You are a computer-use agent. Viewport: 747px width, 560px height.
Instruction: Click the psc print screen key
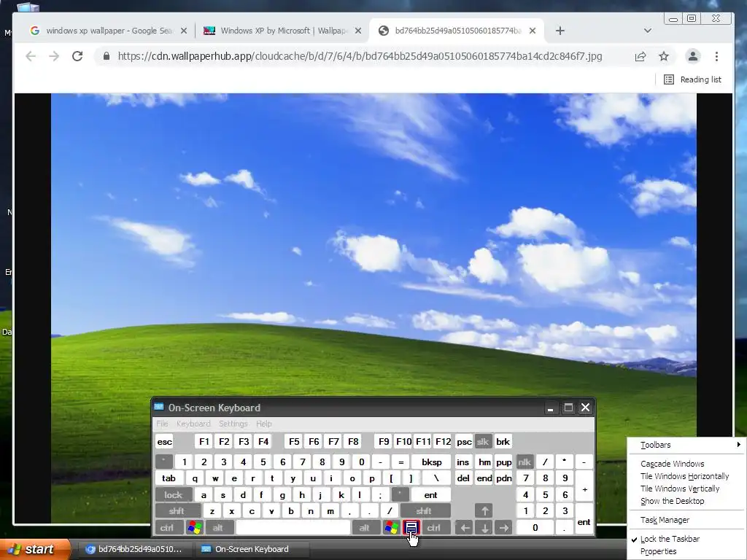pos(464,441)
